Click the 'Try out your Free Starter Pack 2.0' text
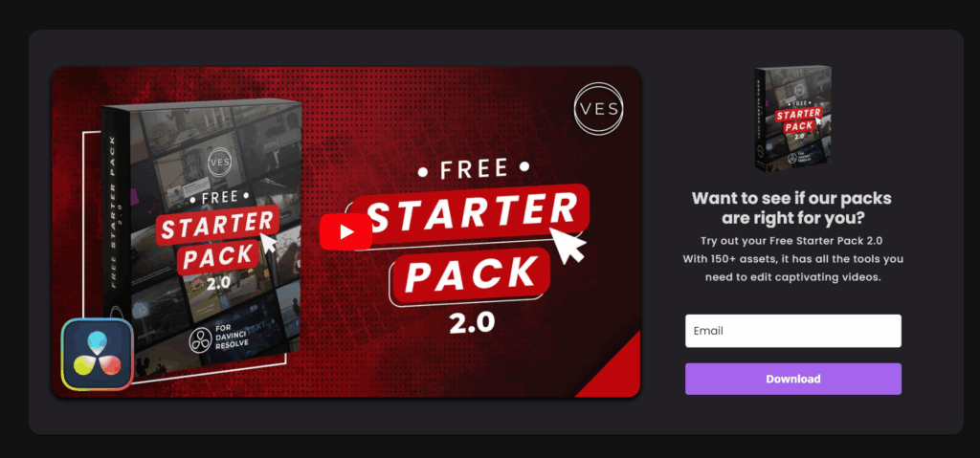This screenshot has width=980, height=458. click(x=791, y=241)
